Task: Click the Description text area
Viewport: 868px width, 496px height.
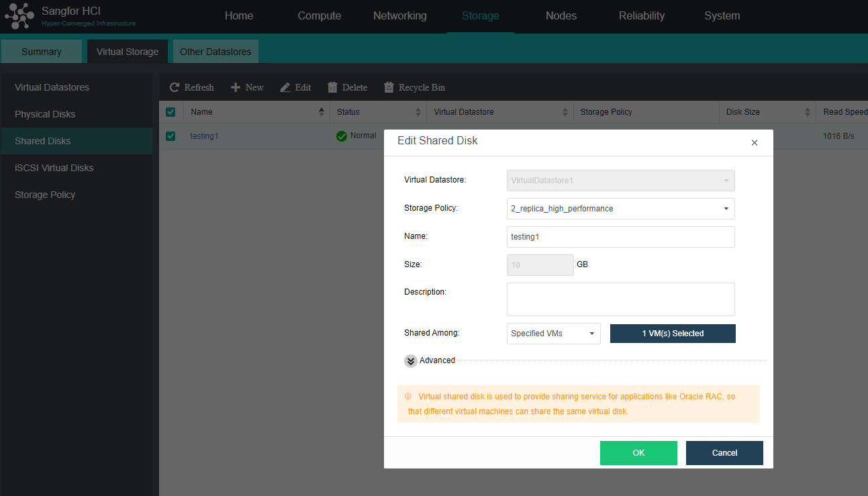Action: (620, 299)
